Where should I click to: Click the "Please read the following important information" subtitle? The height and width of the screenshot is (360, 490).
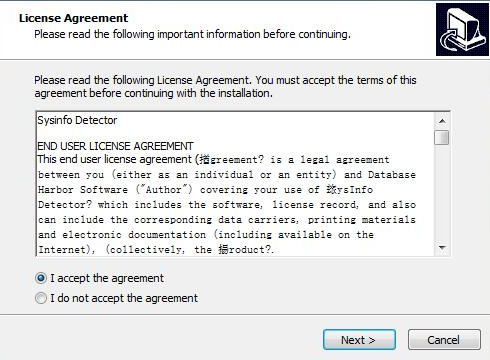point(192,34)
